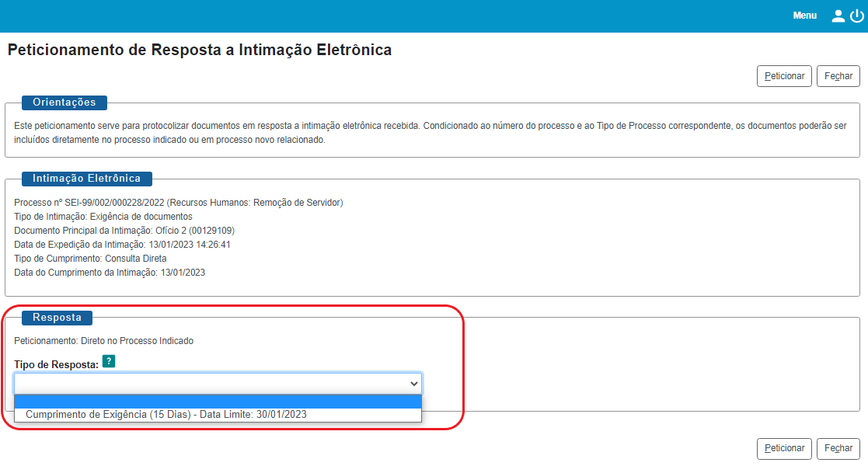The height and width of the screenshot is (473, 868).
Task: Click the Orientações section header
Action: tap(64, 103)
